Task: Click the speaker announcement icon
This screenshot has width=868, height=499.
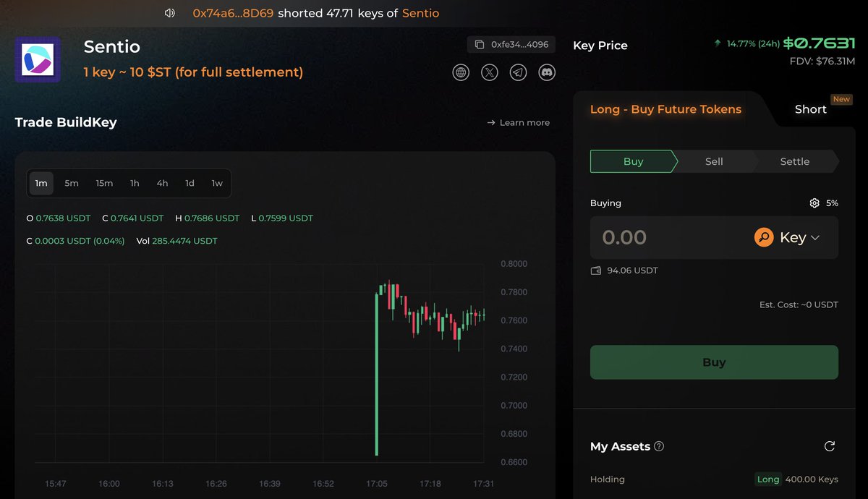Action: 170,13
